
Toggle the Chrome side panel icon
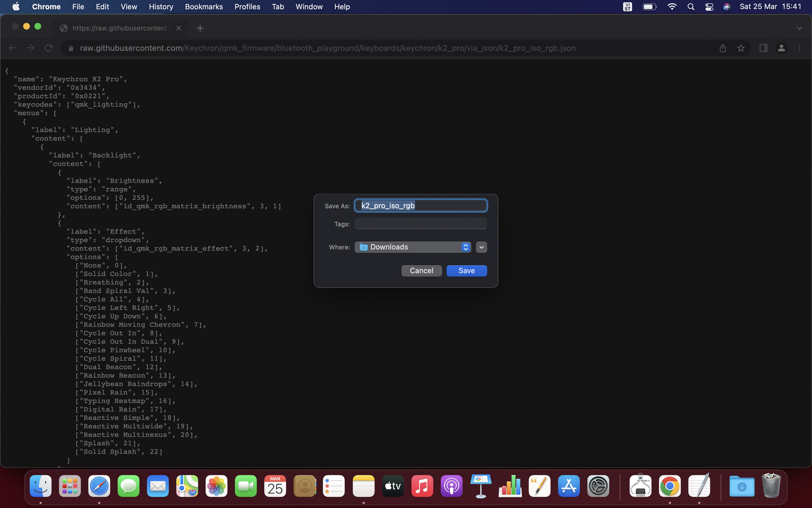pyautogui.click(x=763, y=48)
